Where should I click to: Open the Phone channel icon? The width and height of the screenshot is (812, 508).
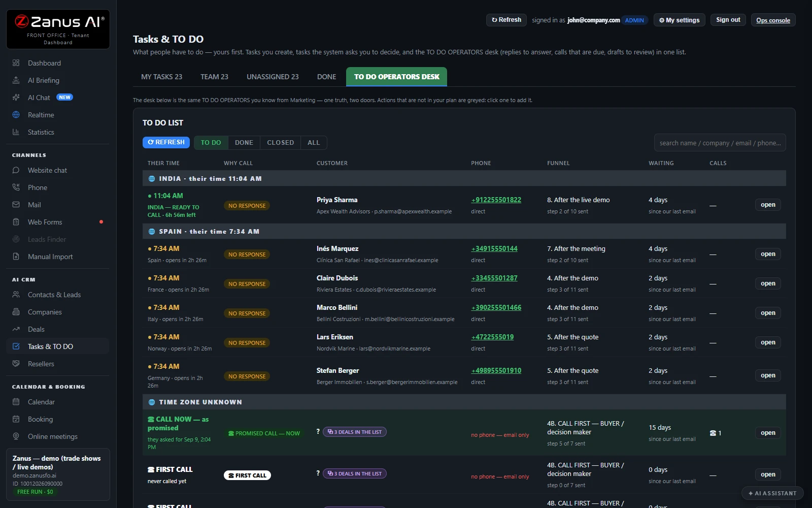tap(16, 187)
